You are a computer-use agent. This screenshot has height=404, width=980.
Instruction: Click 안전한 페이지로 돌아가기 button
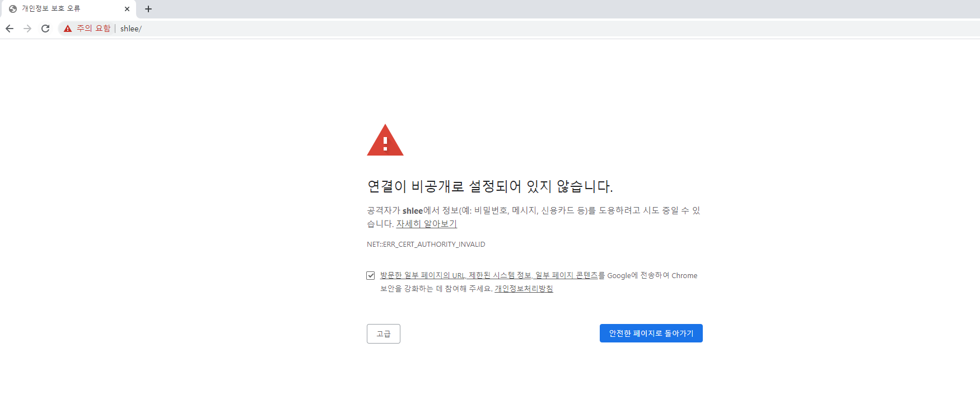point(651,333)
